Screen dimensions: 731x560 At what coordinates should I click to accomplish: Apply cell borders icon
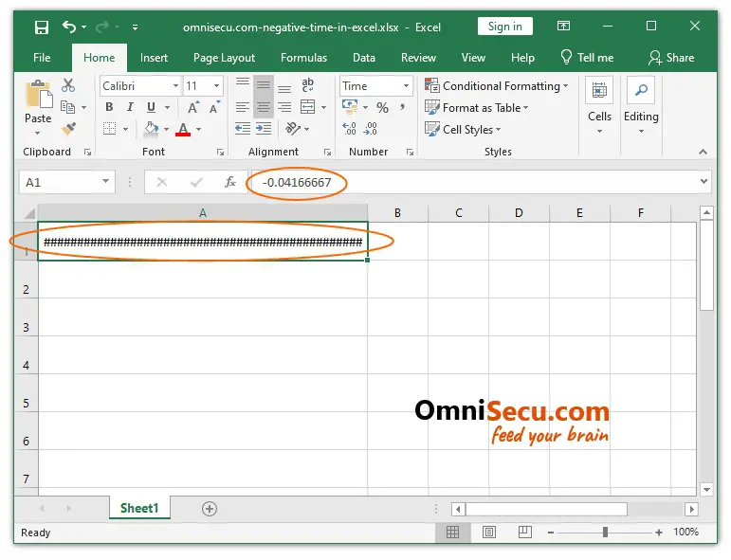110,129
